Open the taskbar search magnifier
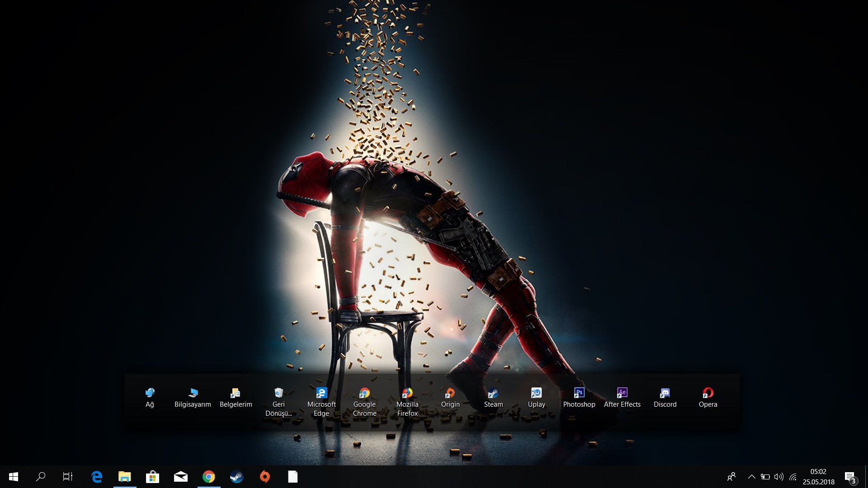 pyautogui.click(x=41, y=477)
